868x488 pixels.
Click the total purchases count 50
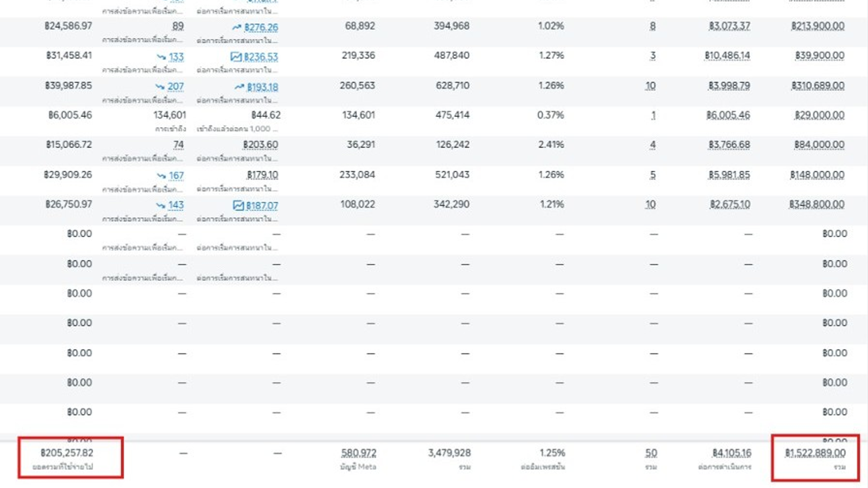(651, 453)
